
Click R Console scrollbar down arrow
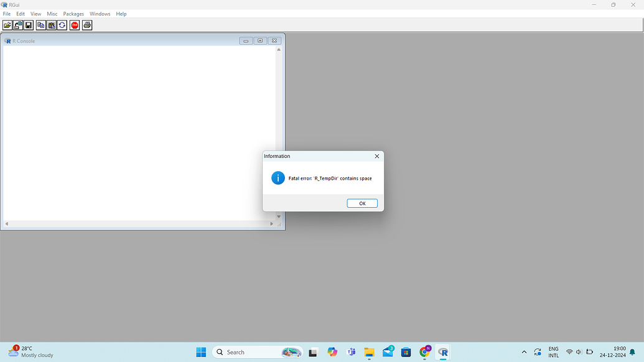pos(279,216)
